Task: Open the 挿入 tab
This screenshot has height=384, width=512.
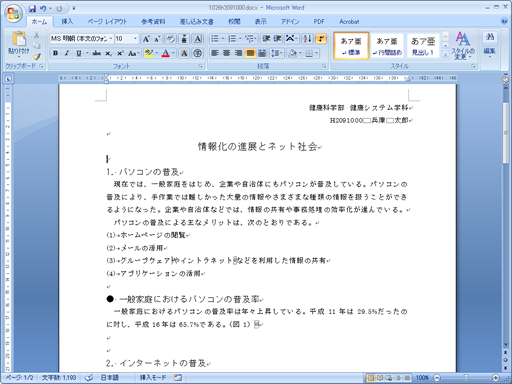Action: point(67,22)
